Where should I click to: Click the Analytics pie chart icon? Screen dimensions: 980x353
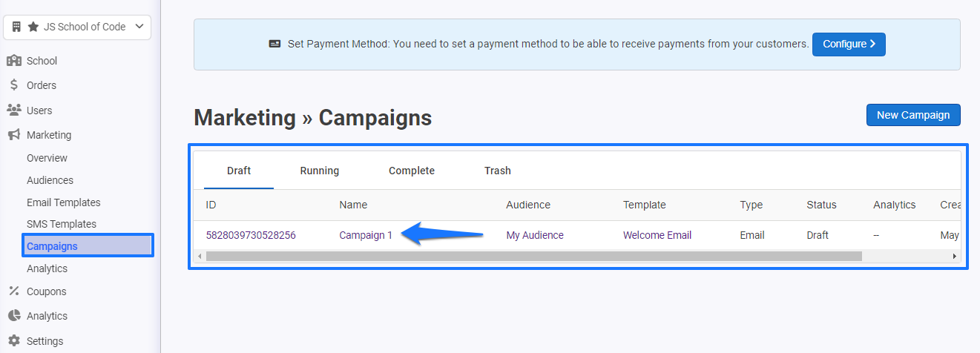coord(13,316)
